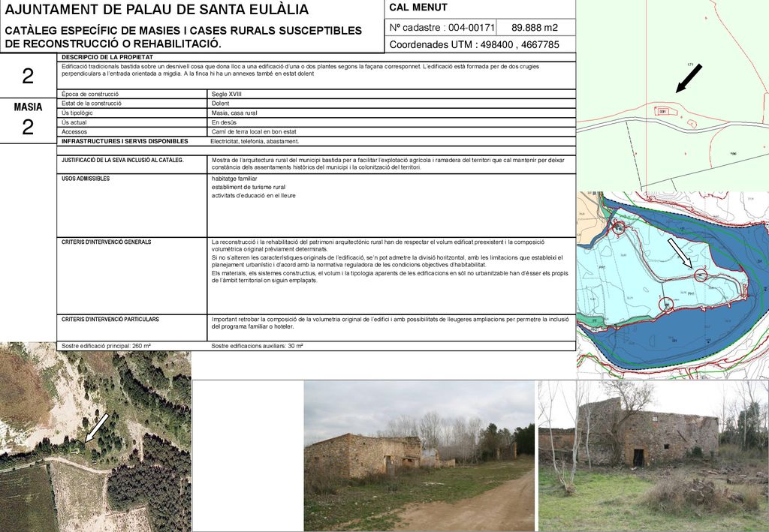Click the 'DESCRIPCIO DE LA PROPIETAT' heading
Screen dimensions: 769x532
click(x=107, y=57)
